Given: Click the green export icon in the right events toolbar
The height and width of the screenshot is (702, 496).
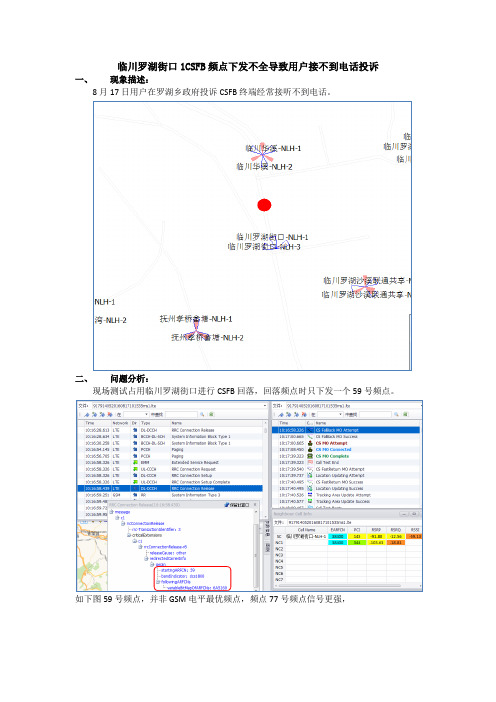Looking at the screenshot, I should [405, 414].
